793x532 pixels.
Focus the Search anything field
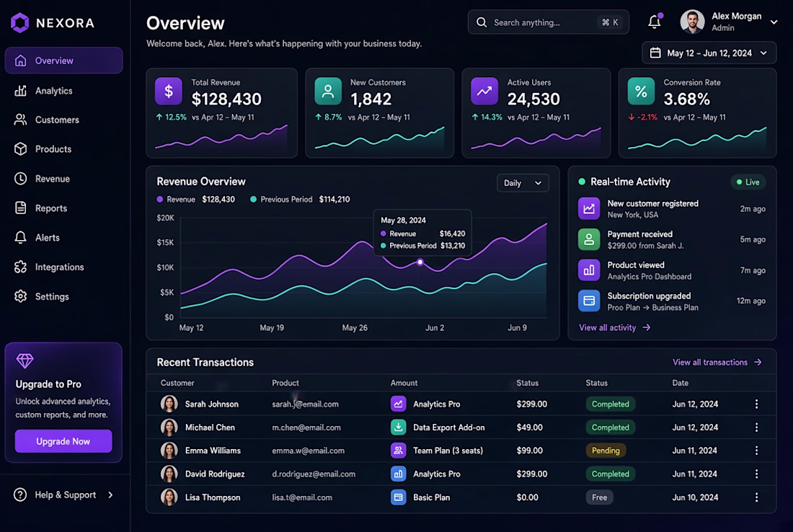point(548,22)
